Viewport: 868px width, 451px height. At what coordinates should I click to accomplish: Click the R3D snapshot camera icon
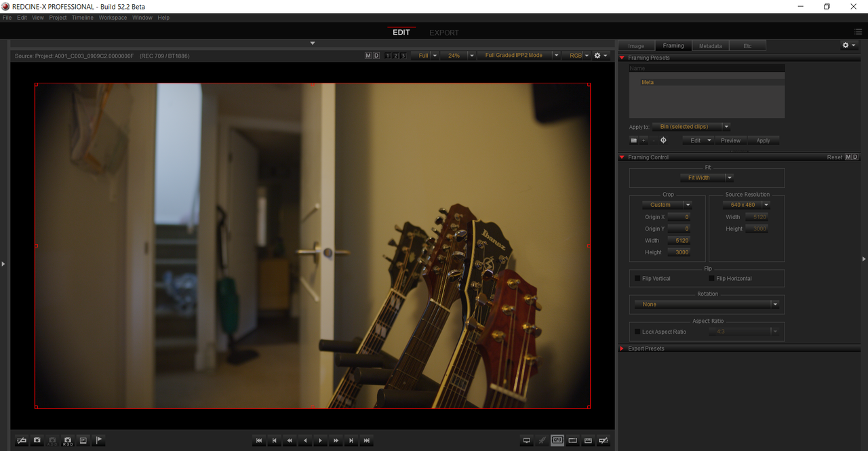coord(68,440)
